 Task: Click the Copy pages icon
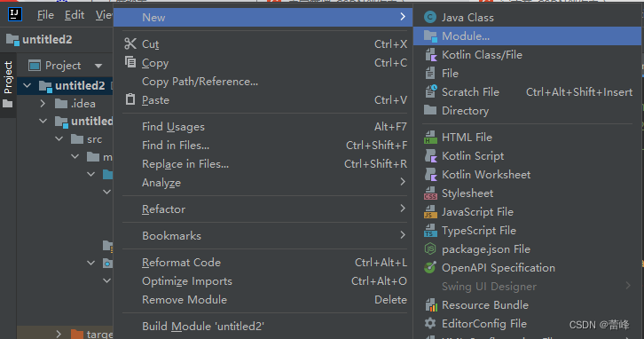[x=130, y=62]
